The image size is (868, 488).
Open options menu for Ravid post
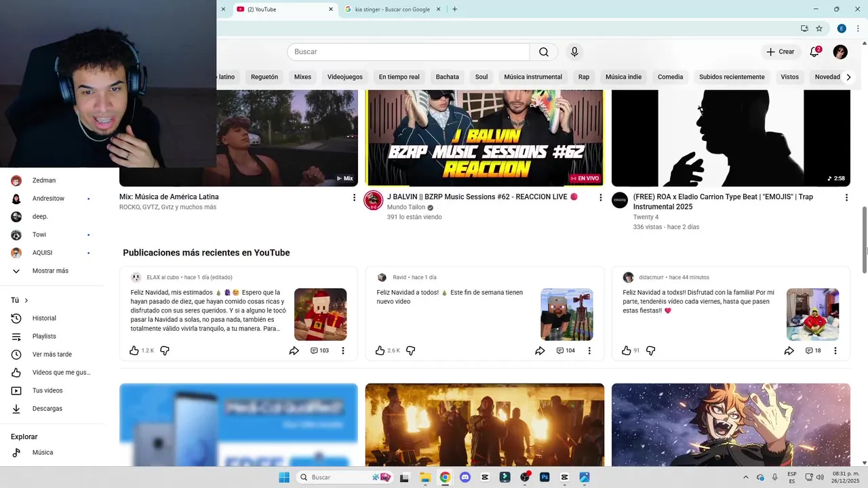coord(589,350)
